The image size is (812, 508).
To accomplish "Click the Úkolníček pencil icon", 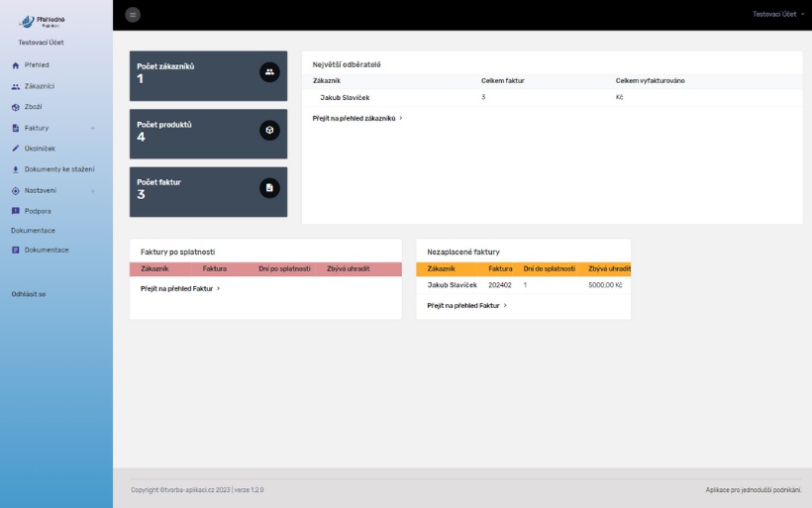I will coord(16,149).
